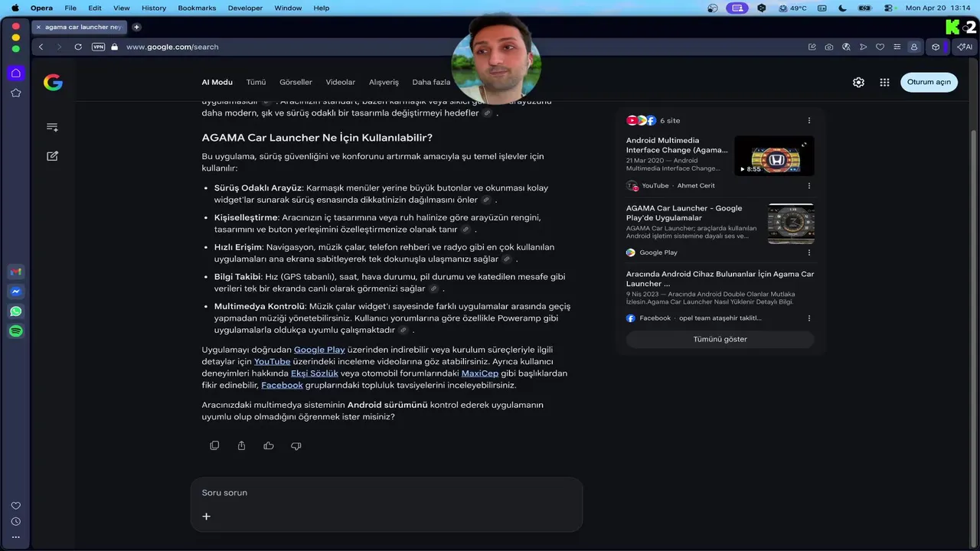980x551 pixels.
Task: Open macOS Developer menu
Action: click(245, 8)
